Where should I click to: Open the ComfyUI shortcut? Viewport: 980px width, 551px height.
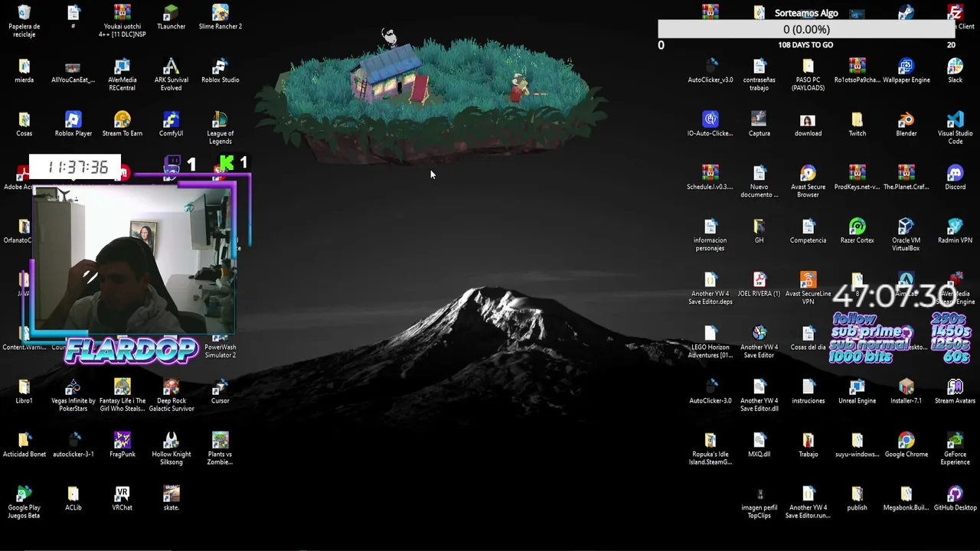click(x=171, y=120)
